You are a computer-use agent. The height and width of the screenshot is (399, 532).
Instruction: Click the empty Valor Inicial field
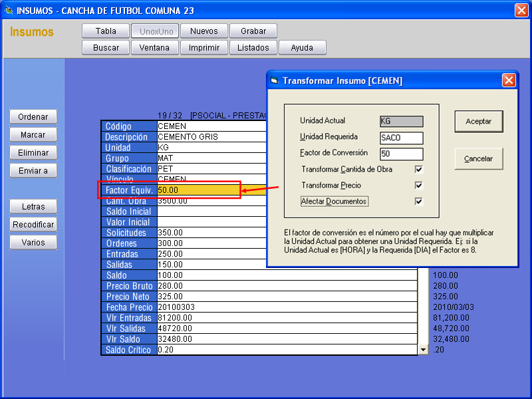(x=211, y=222)
